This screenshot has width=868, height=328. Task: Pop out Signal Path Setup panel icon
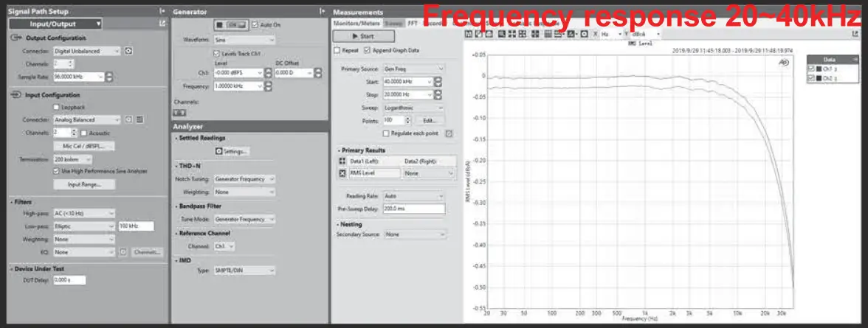[162, 24]
